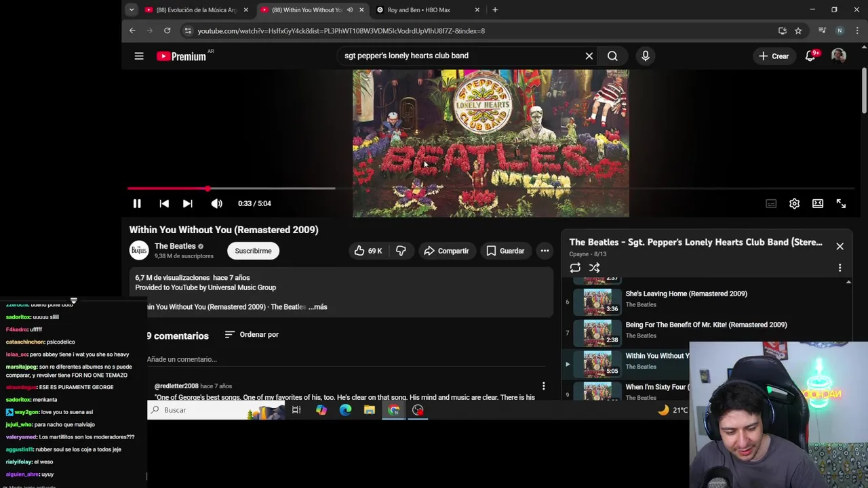The width and height of the screenshot is (868, 488).
Task: Close the Roy and Ben tab
Action: coord(477,10)
